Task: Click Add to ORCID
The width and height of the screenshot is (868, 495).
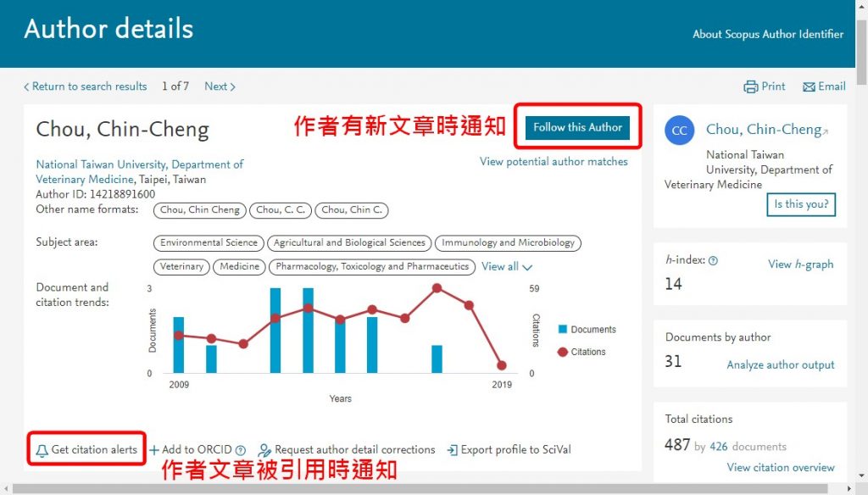Action: pos(197,449)
